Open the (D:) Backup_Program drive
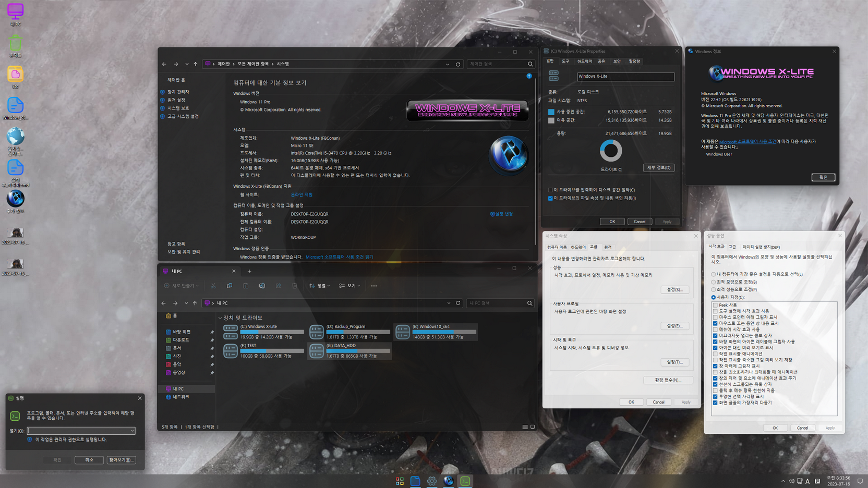Image resolution: width=868 pixels, height=488 pixels. [x=349, y=332]
